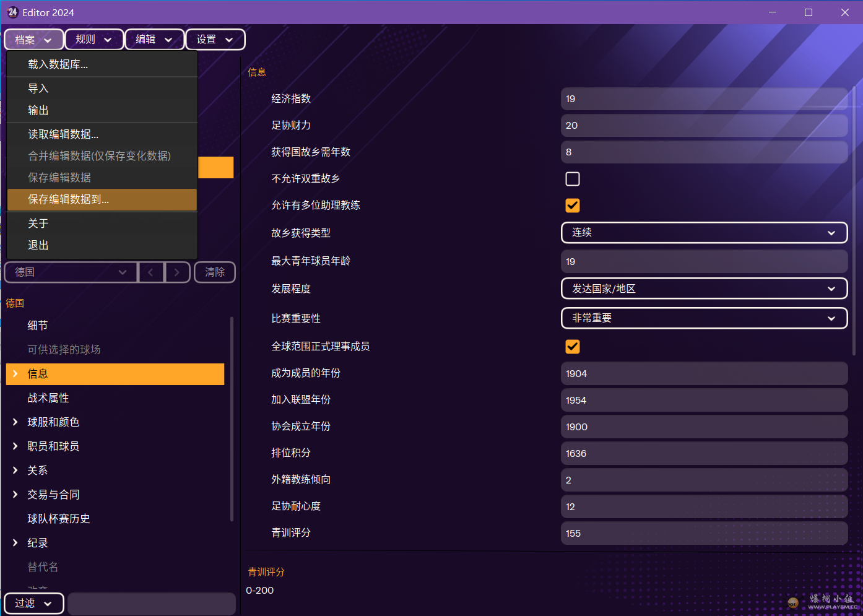Expand the 纪录 tree chevron
This screenshot has width=863, height=616.
(x=15, y=543)
